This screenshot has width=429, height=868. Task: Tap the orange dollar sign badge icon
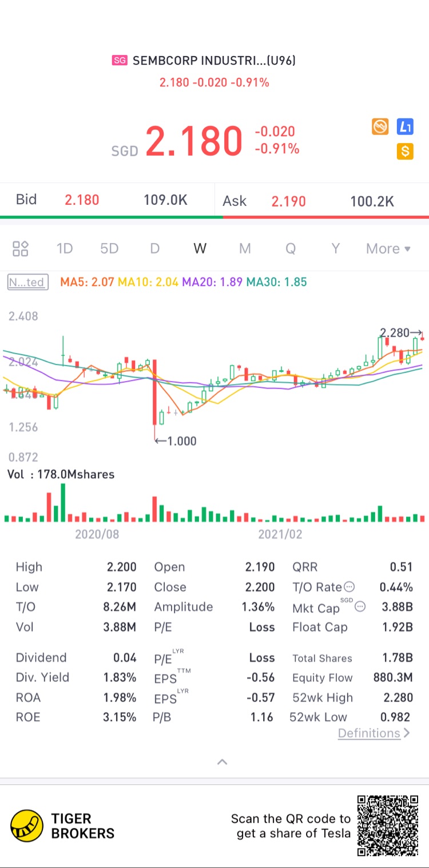[x=405, y=152]
